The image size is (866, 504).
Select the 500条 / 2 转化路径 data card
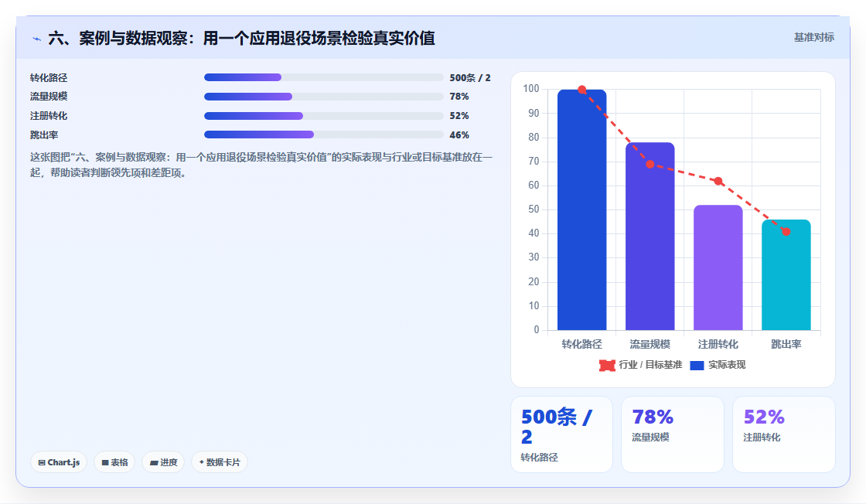(x=561, y=434)
